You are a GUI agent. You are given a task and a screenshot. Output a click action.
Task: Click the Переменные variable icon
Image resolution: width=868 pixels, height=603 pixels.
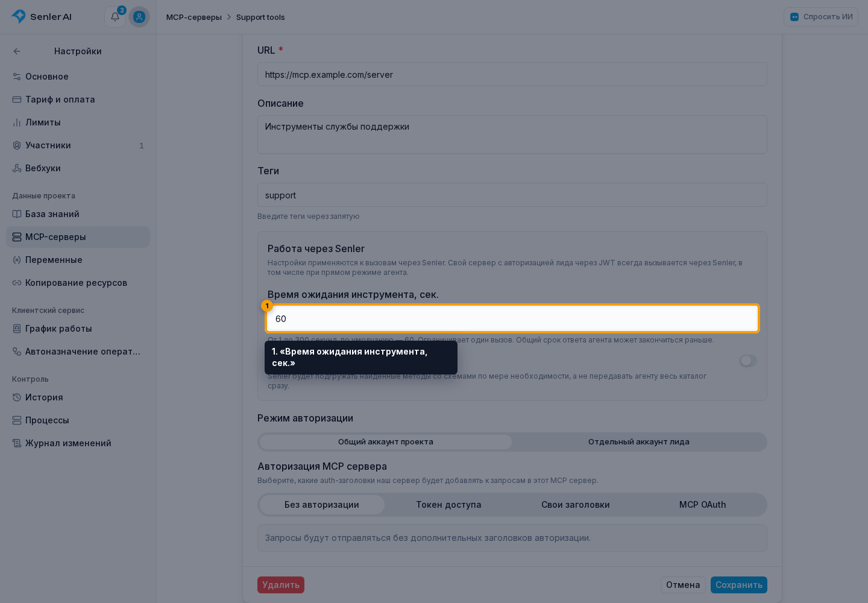coord(17,260)
